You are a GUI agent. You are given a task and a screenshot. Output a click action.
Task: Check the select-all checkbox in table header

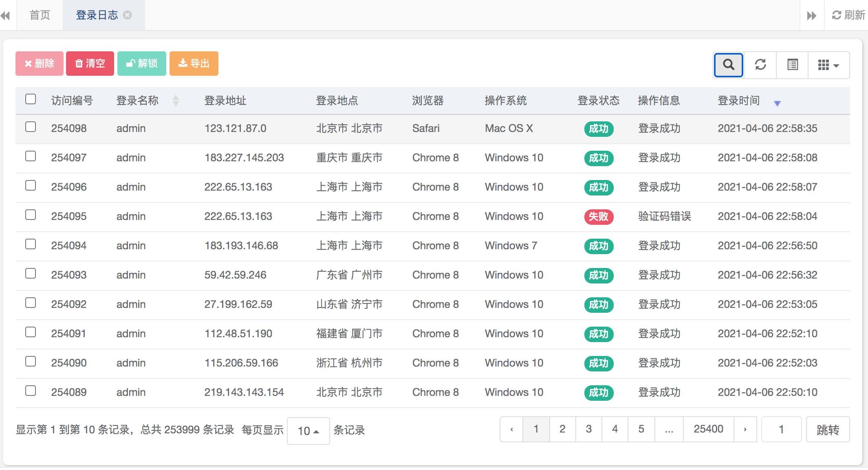30,99
